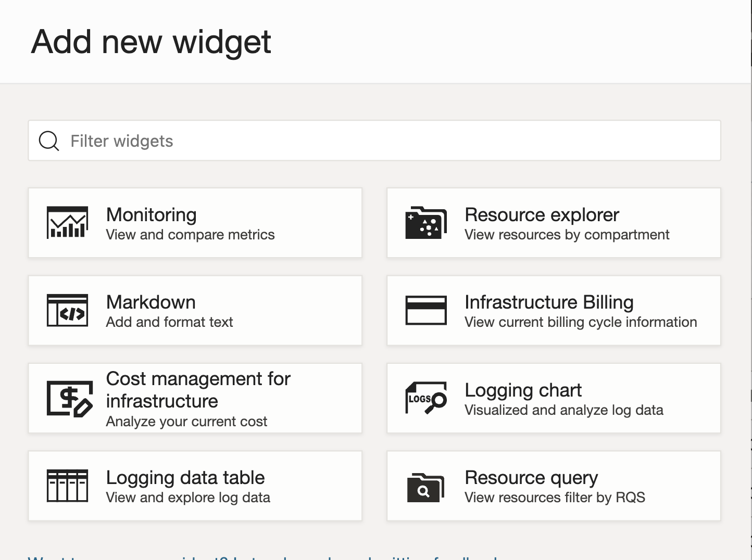752x560 pixels.
Task: Choose the Infrastructure Billing widget
Action: (x=554, y=310)
